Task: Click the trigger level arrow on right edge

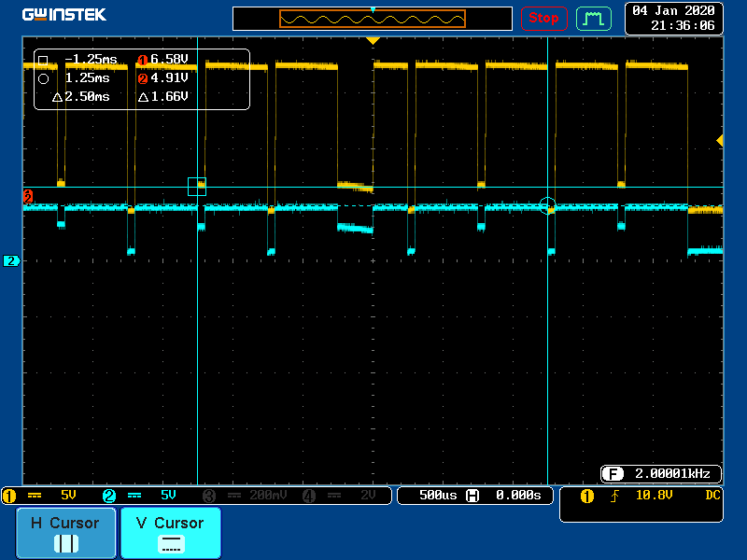Action: pyautogui.click(x=719, y=140)
